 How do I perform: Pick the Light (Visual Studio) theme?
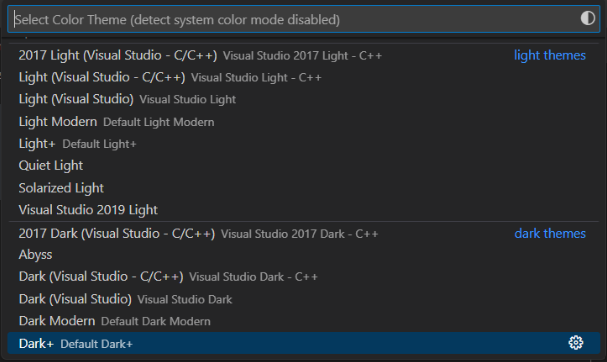point(304,99)
